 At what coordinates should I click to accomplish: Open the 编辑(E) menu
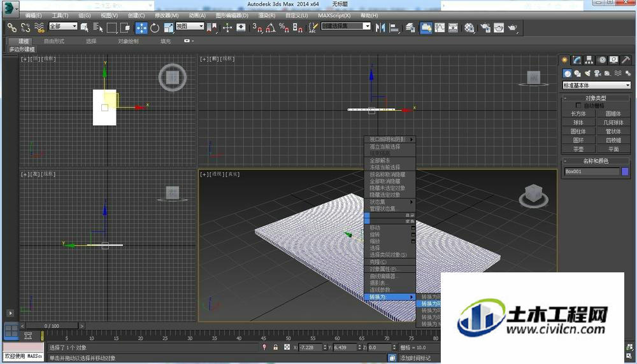click(x=33, y=15)
